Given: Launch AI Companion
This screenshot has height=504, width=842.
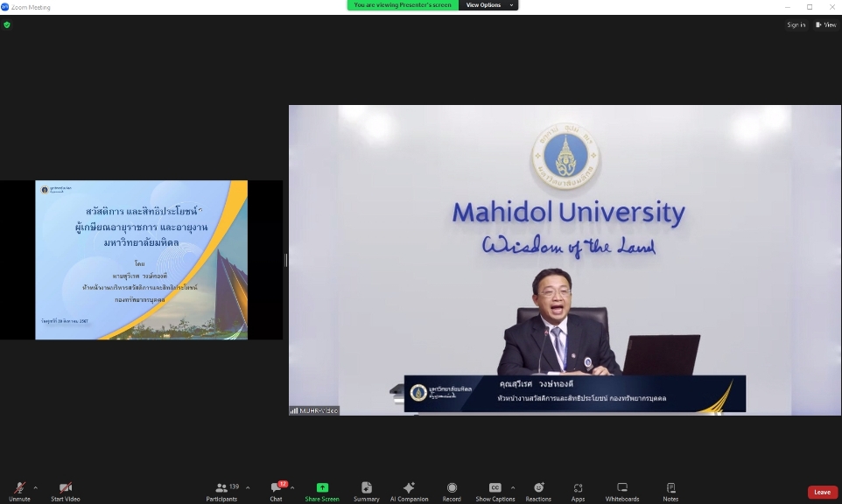Looking at the screenshot, I should click(x=410, y=491).
